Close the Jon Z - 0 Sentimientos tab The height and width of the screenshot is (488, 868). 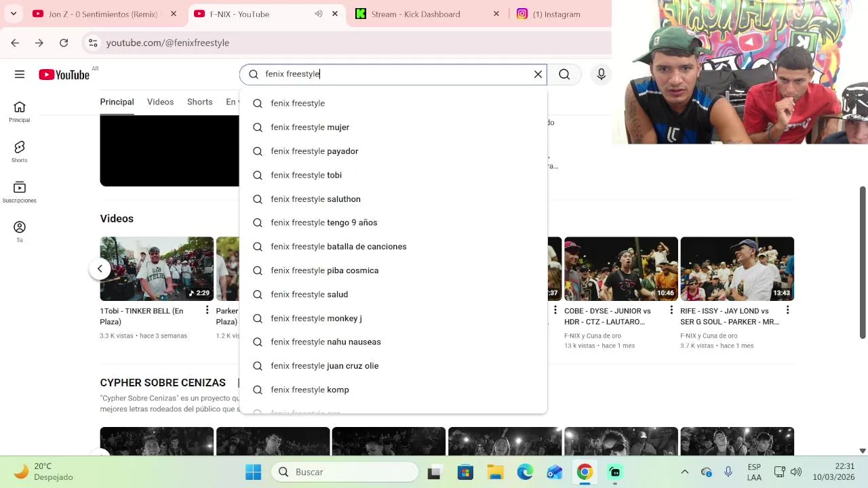(174, 14)
